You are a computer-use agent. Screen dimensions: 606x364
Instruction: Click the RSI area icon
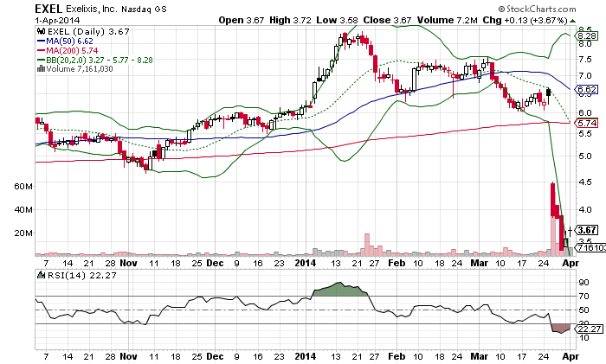pos(41,275)
